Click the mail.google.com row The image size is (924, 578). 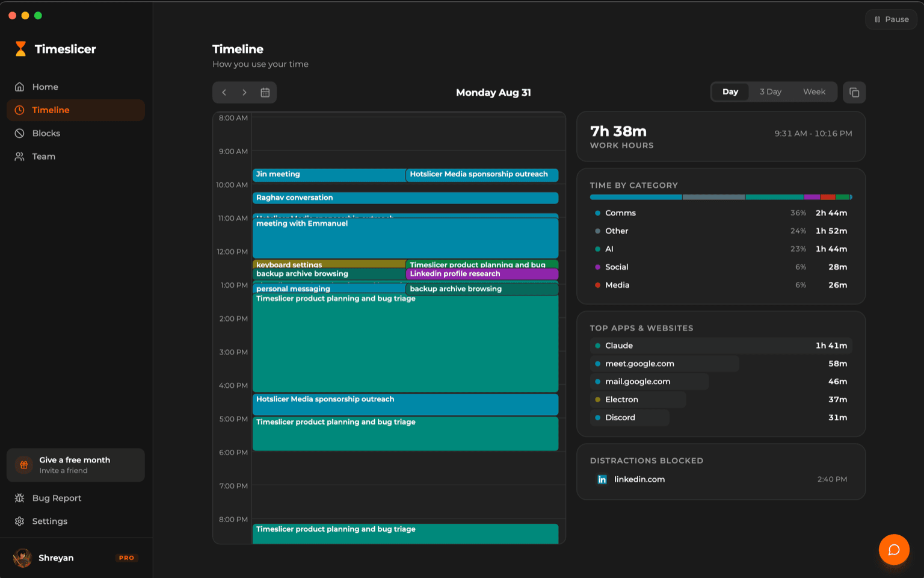pyautogui.click(x=721, y=382)
